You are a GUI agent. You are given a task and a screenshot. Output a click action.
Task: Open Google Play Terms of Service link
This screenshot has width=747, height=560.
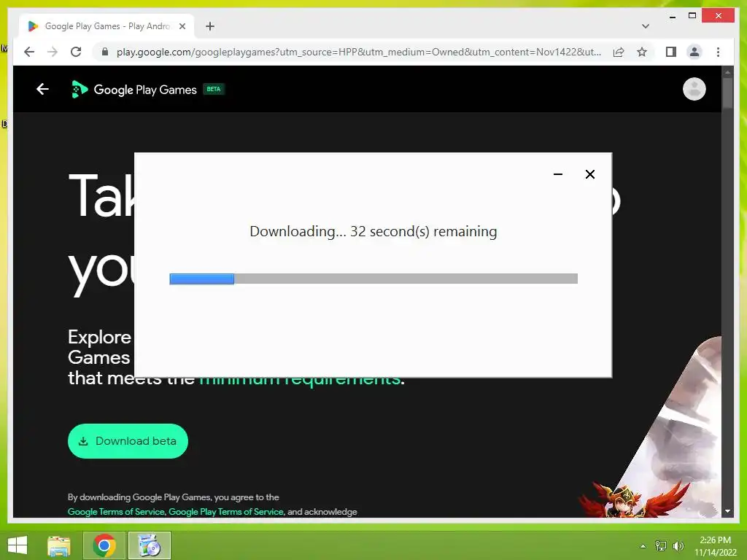[x=226, y=512]
